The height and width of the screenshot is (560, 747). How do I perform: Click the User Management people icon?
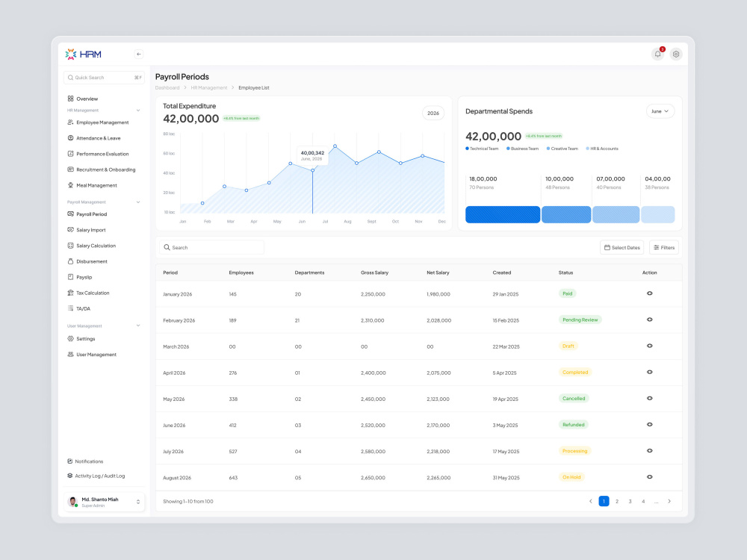pyautogui.click(x=70, y=354)
